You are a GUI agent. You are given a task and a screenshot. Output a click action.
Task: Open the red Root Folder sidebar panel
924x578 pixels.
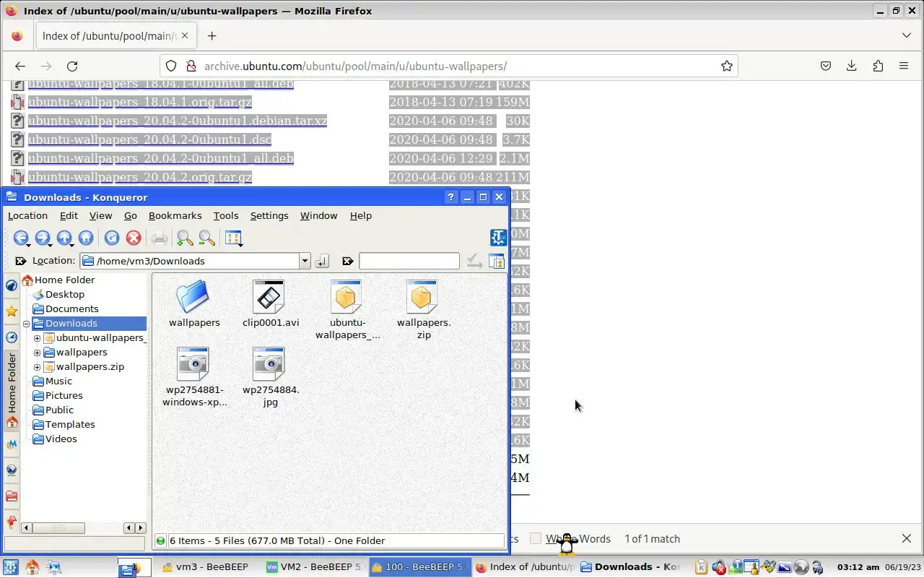[x=12, y=496]
